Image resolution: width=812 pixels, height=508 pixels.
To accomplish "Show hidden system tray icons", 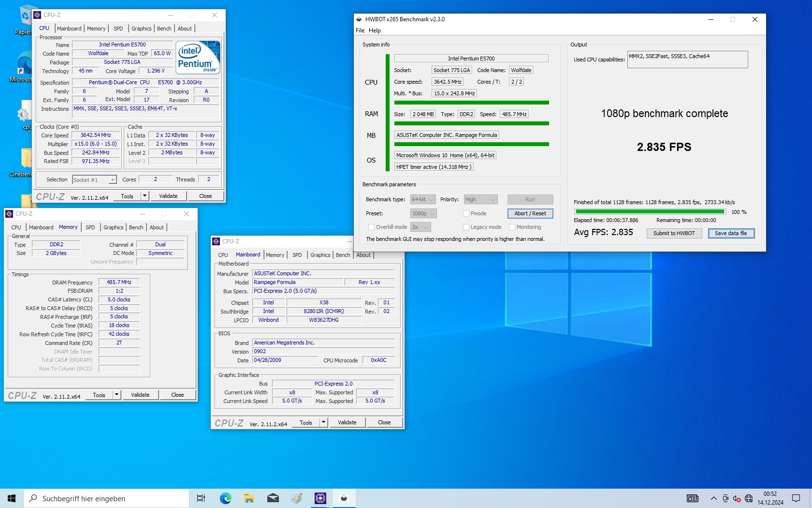I will point(713,498).
